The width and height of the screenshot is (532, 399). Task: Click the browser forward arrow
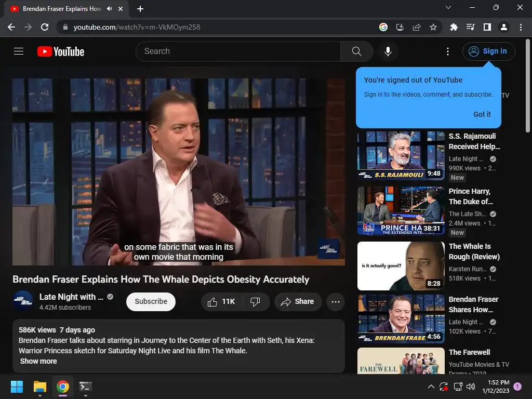tap(28, 27)
